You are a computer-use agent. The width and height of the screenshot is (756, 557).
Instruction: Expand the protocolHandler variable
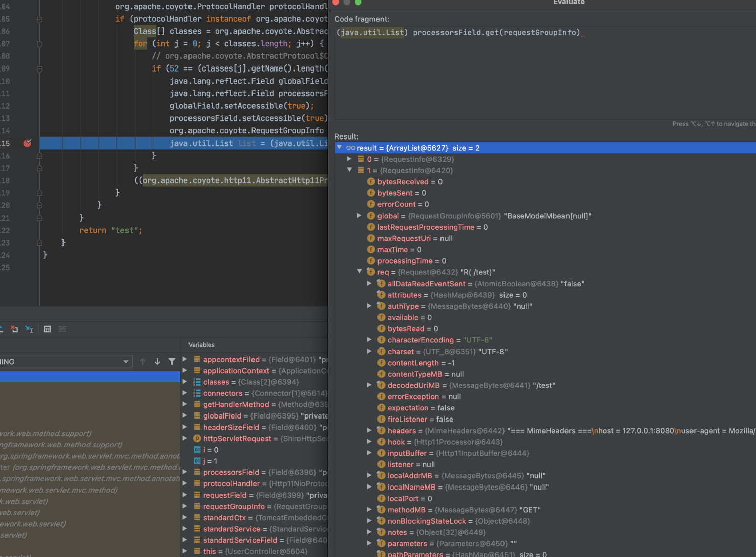coord(185,483)
